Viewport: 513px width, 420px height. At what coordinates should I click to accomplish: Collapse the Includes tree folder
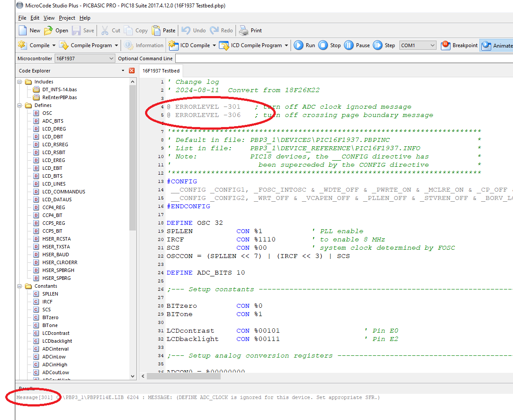[x=20, y=82]
